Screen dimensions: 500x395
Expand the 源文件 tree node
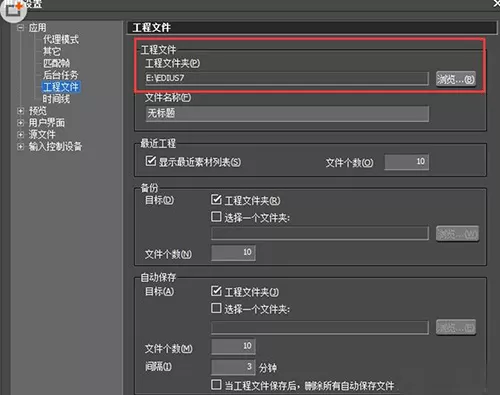[x=21, y=134]
